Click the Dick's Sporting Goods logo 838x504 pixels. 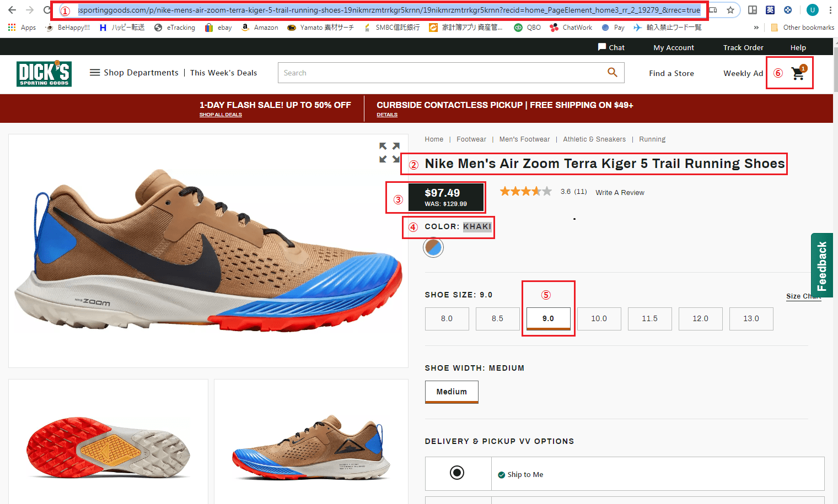[x=44, y=74]
